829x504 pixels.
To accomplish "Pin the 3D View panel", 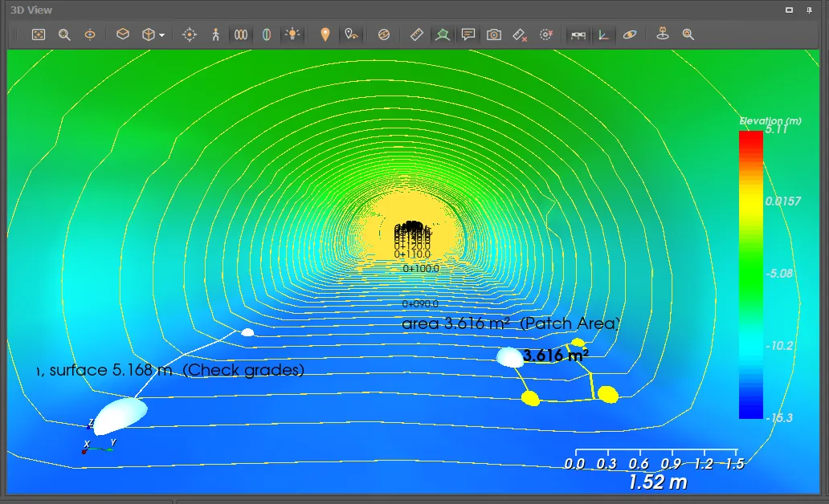I will click(809, 10).
